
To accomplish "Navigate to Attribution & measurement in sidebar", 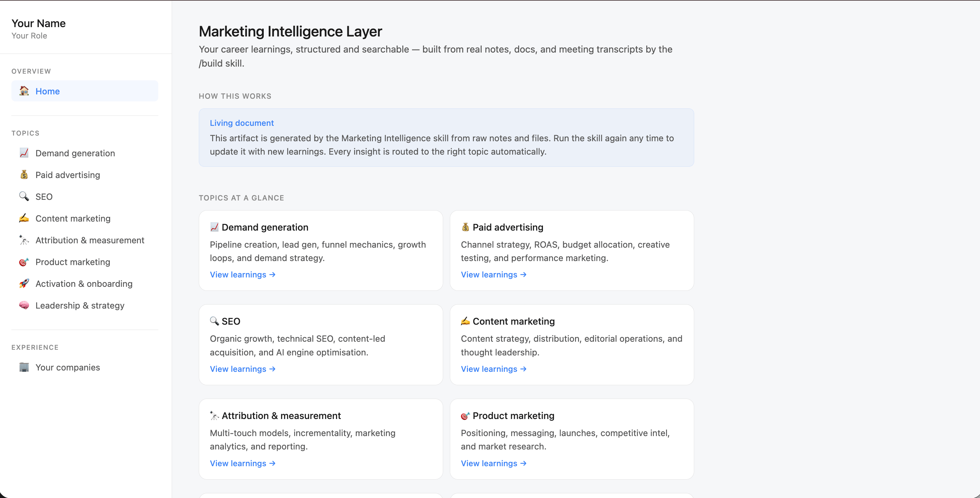I will point(85,240).
